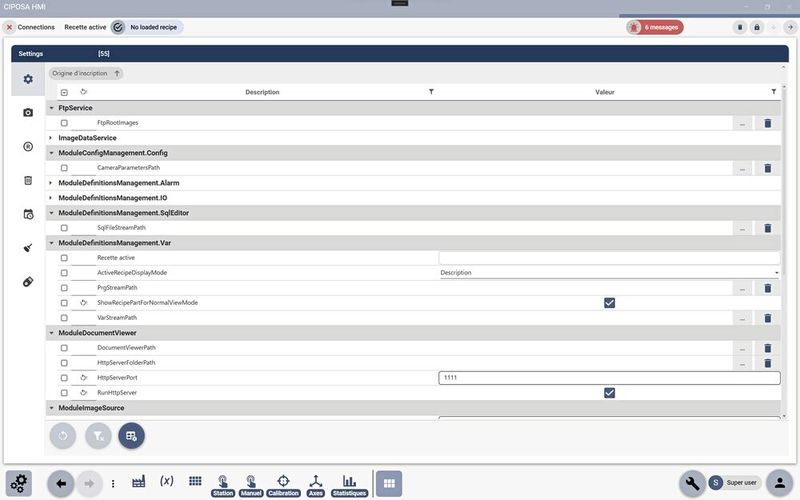Filter the Description column
This screenshot has height=500, width=800.
point(431,92)
